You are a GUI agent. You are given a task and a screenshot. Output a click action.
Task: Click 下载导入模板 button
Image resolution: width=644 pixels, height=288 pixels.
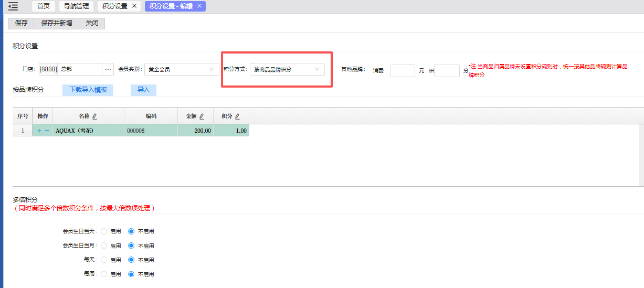click(x=88, y=90)
